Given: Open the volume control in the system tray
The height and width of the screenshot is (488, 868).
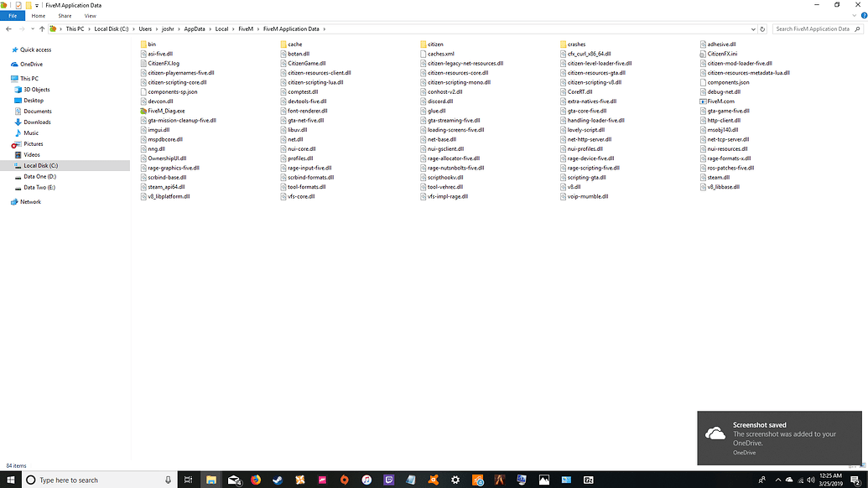Looking at the screenshot, I should (x=810, y=480).
